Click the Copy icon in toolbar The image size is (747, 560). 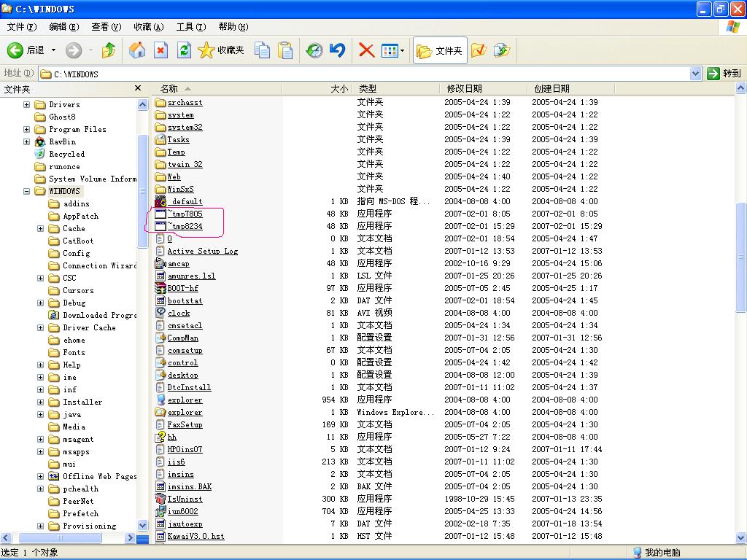[x=262, y=50]
